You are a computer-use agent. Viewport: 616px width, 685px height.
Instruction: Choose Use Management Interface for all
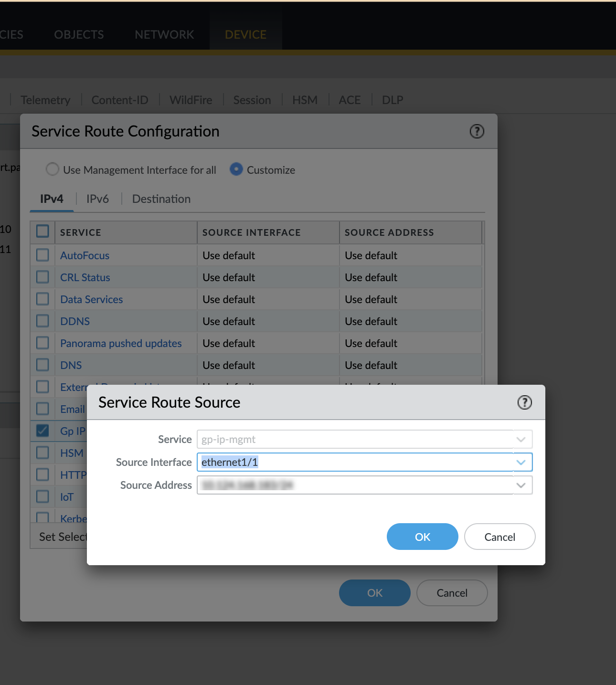pos(53,169)
